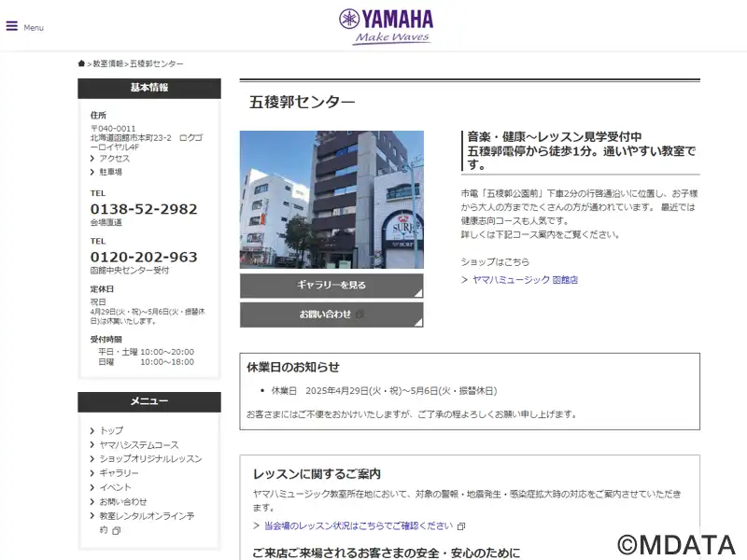Open the アクセス link under address
The image size is (747, 560).
(x=114, y=159)
